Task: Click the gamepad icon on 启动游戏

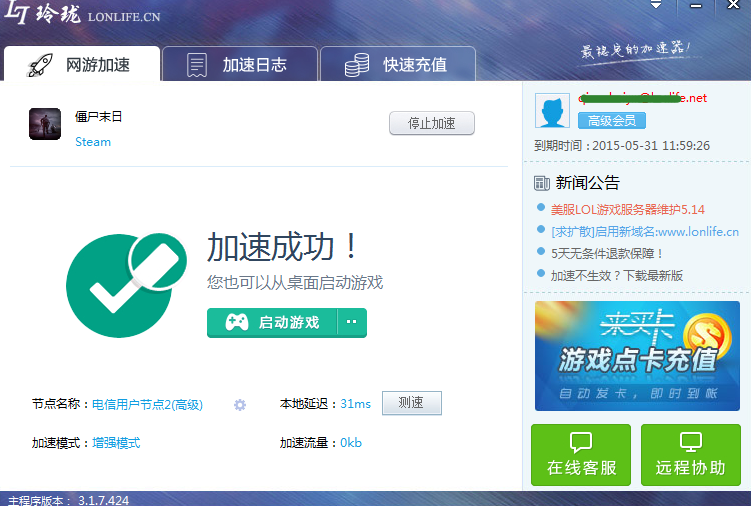Action: click(237, 322)
